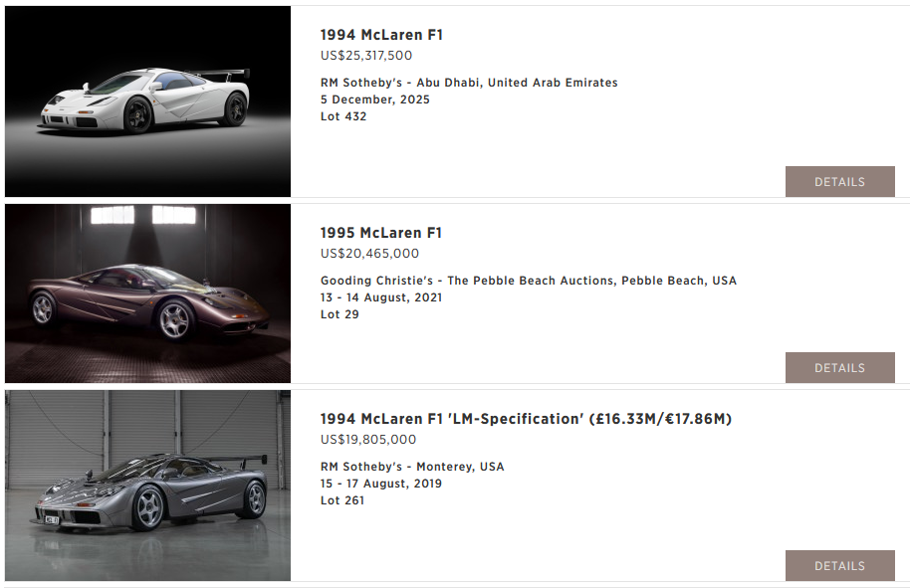The image size is (910, 588).
Task: Click the Lot 29 label
Action: coord(340,314)
